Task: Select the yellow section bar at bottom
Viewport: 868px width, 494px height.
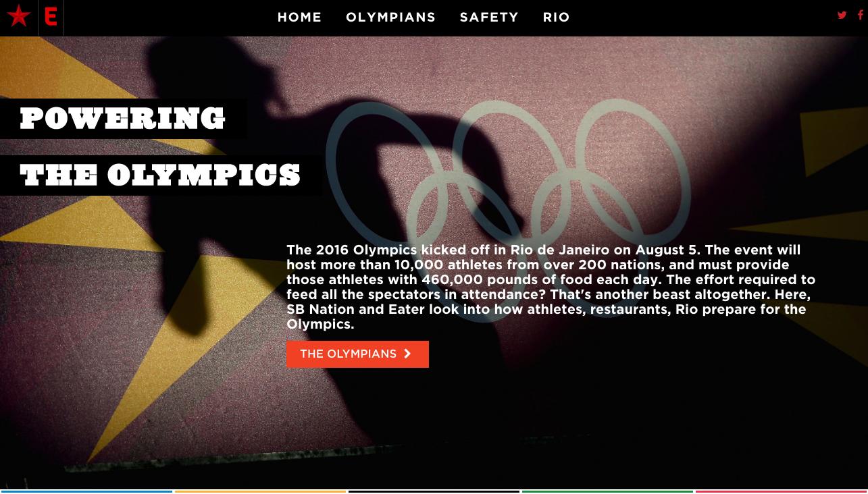Action: point(260,491)
